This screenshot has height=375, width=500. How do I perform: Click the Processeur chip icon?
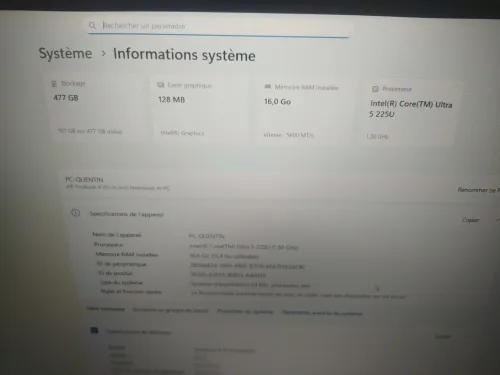[375, 89]
